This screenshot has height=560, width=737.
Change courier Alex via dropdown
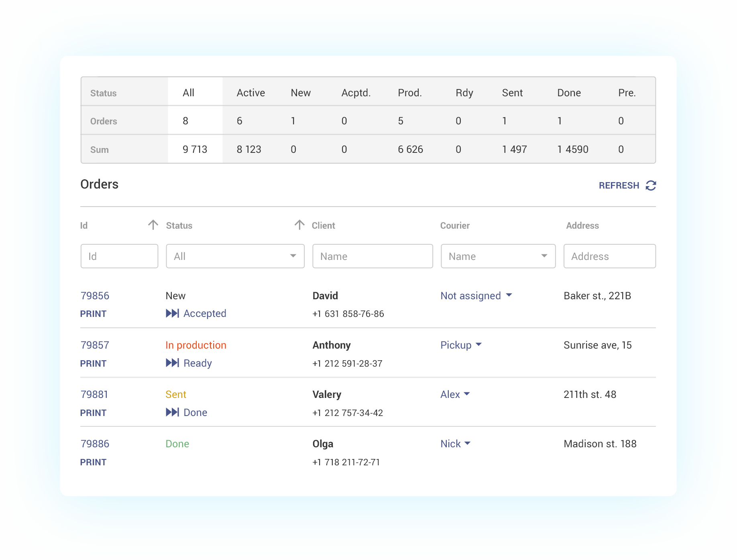click(x=467, y=394)
